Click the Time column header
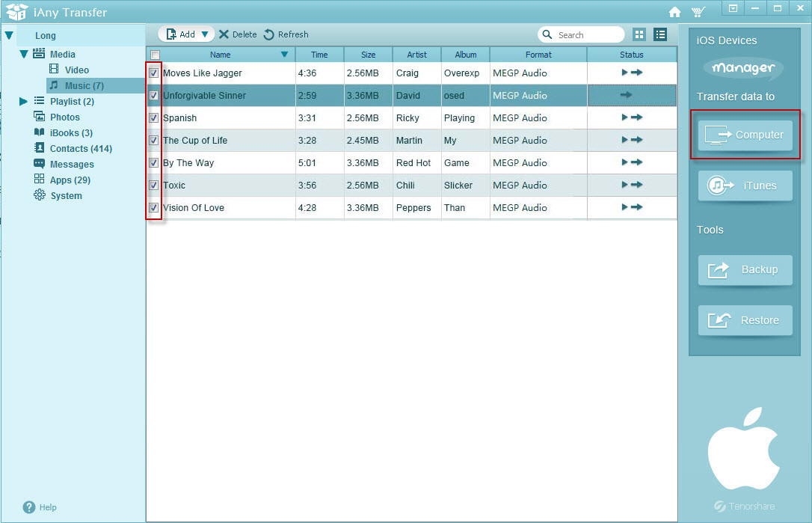 319,55
